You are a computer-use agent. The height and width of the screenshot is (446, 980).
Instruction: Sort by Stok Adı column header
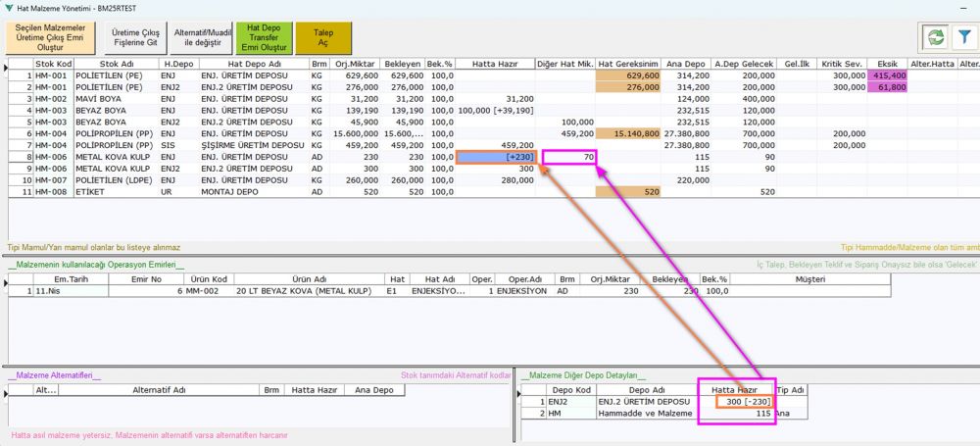pyautogui.click(x=117, y=64)
